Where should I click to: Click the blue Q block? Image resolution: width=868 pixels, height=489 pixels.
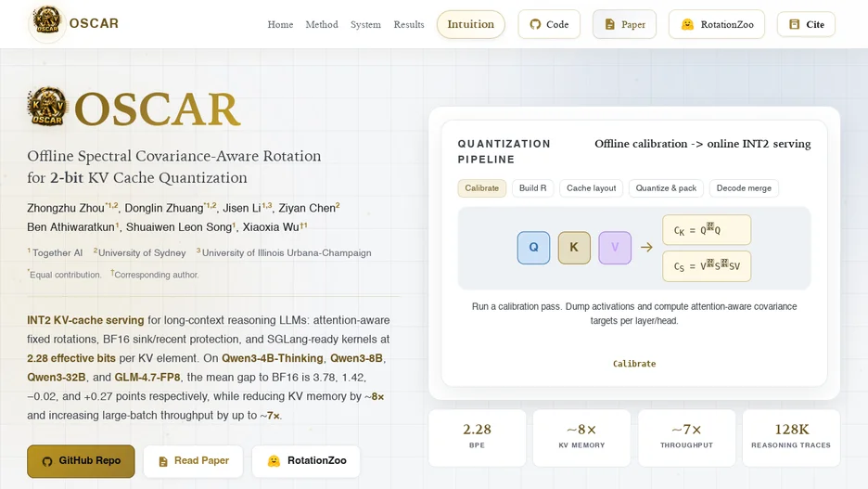pyautogui.click(x=533, y=248)
